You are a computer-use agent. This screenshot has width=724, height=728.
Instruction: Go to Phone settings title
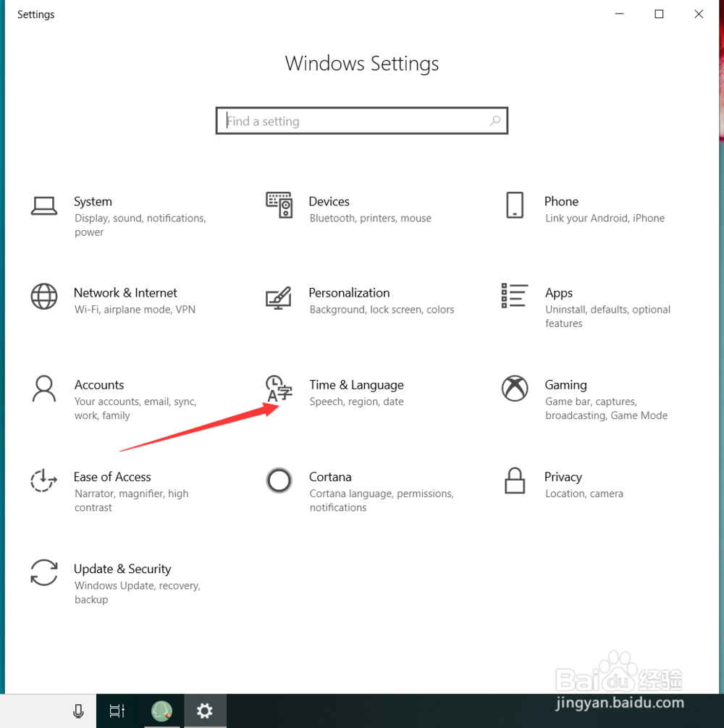pyautogui.click(x=561, y=201)
